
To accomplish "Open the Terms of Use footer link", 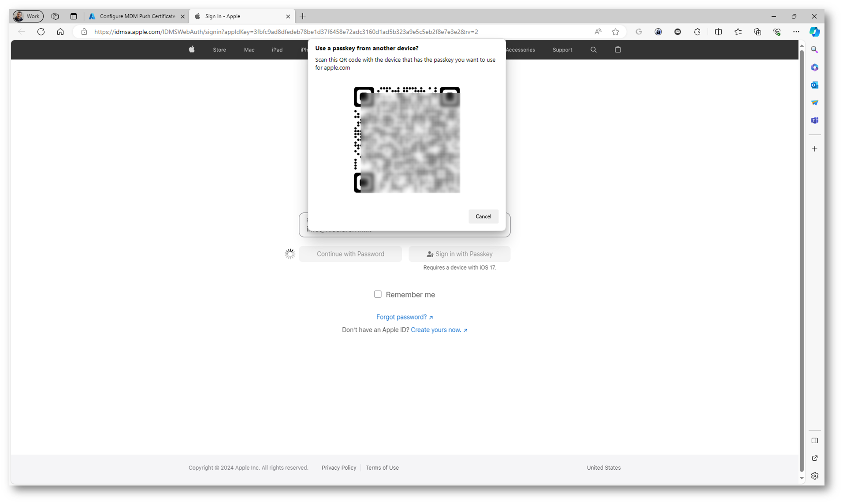I will pos(382,468).
